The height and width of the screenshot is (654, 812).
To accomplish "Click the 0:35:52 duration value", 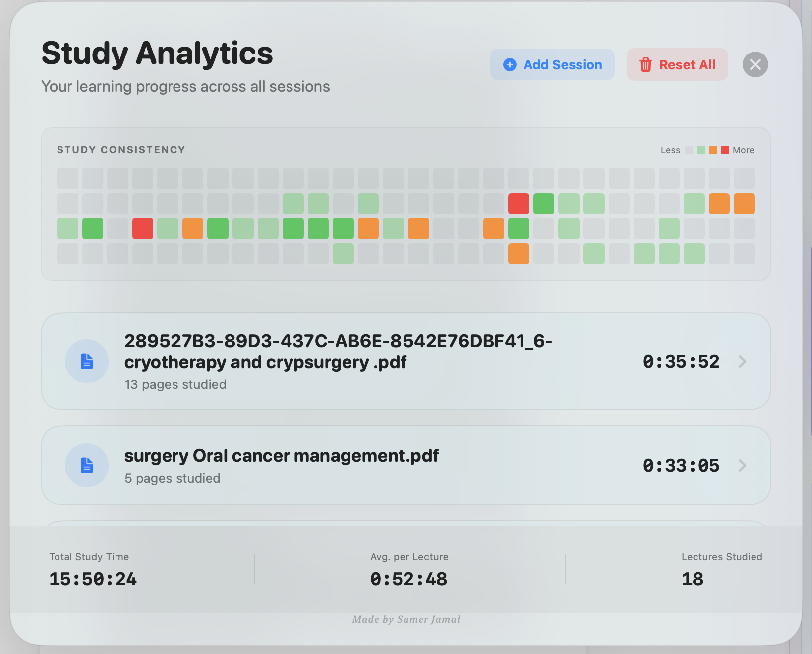I will [x=681, y=361].
